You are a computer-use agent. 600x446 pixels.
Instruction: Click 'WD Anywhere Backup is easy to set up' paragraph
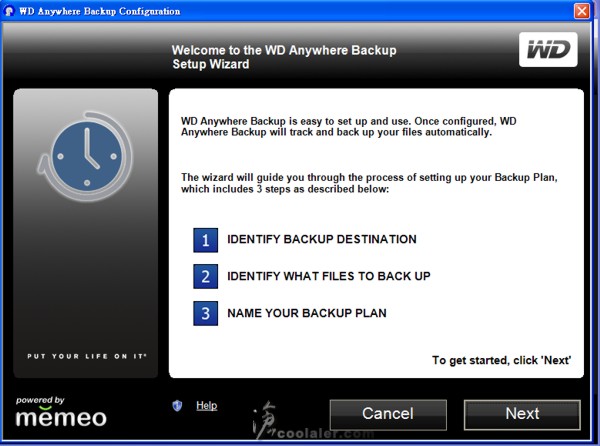click(349, 127)
